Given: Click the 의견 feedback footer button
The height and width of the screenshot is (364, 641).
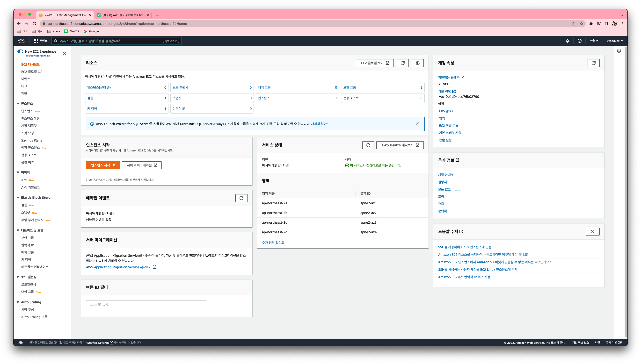Looking at the screenshot, I should (x=21, y=343).
